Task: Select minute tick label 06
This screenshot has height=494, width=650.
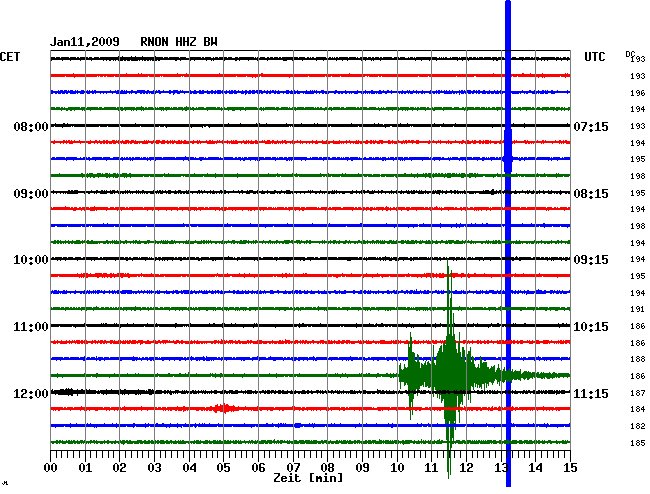Action: [x=258, y=468]
